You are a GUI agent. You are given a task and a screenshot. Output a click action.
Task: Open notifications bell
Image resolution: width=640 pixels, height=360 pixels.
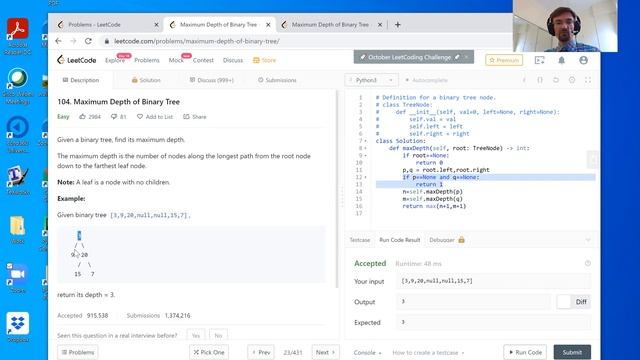[562, 60]
